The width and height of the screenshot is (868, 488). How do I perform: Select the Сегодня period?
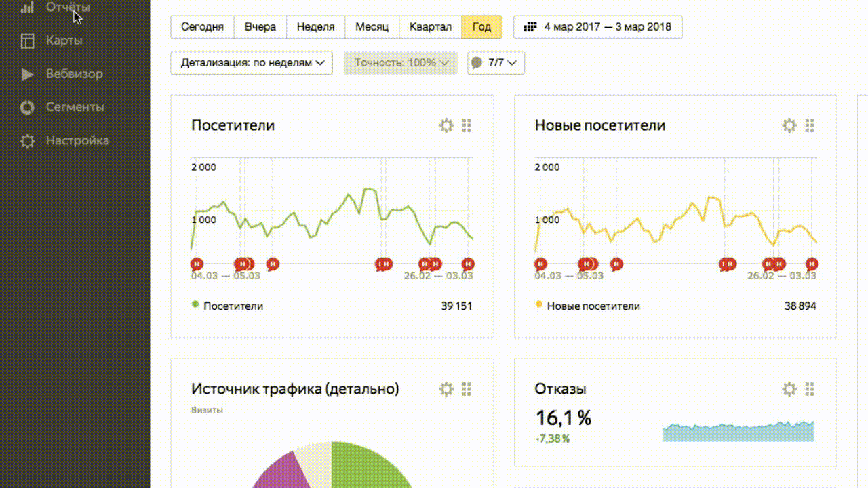click(x=202, y=27)
